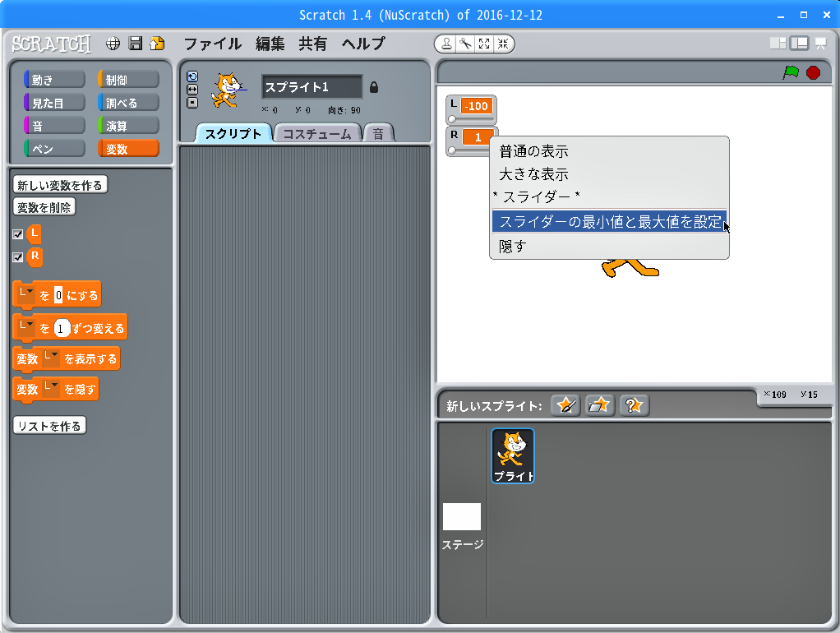Get a surprise sprite question mark icon
Screen dimensions: 840x633
pos(634,404)
